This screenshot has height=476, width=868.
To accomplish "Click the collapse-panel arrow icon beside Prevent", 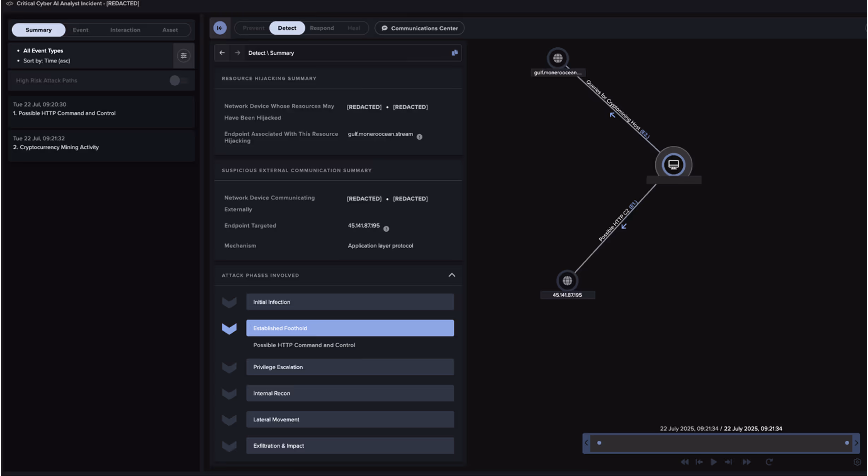I will coord(220,28).
